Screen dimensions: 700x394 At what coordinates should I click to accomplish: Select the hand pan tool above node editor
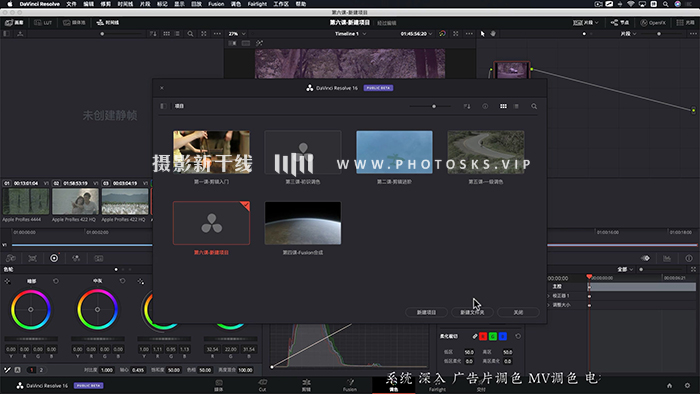tap(493, 34)
